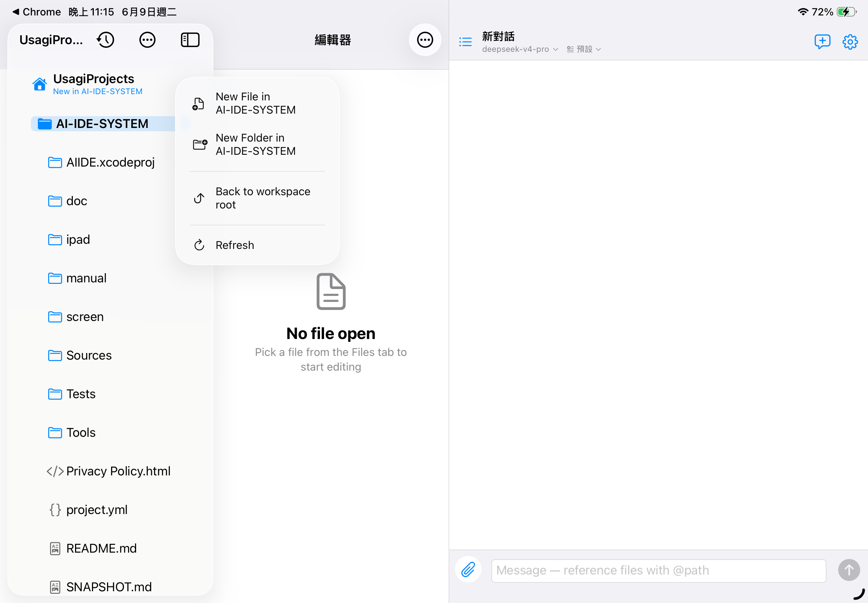This screenshot has width=868, height=603.
Task: Click the SNAPSHOT.md document icon
Action: point(55,587)
